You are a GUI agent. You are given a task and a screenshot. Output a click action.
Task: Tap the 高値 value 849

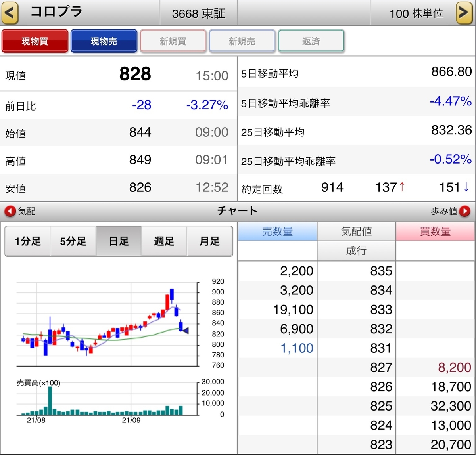tap(140, 160)
